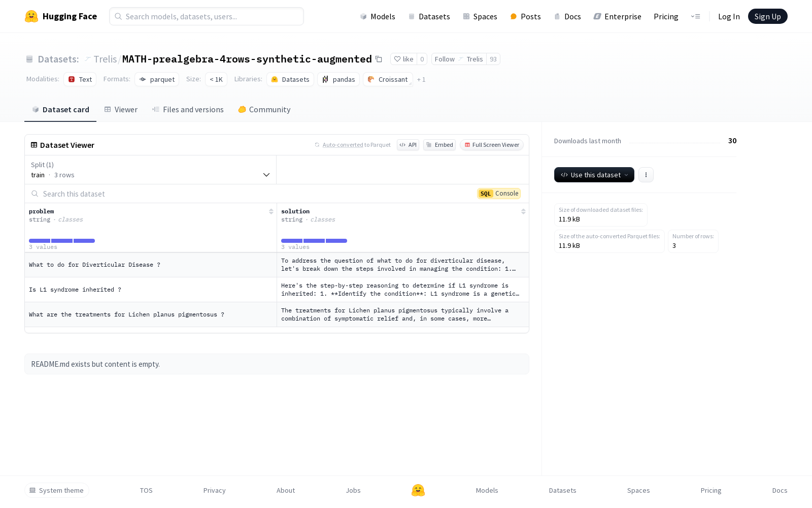Click the Sign Up button
The height and width of the screenshot is (508, 812).
click(x=768, y=16)
